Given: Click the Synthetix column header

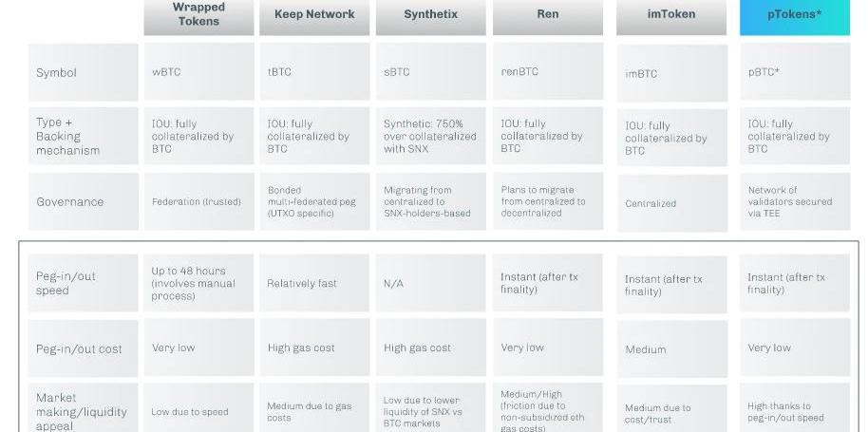Looking at the screenshot, I should pos(430,15).
